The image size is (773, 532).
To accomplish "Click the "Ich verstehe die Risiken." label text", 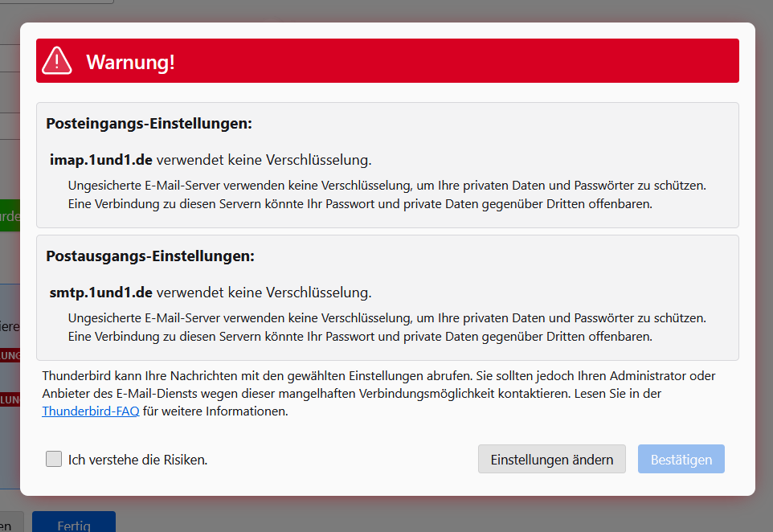I will tap(137, 460).
